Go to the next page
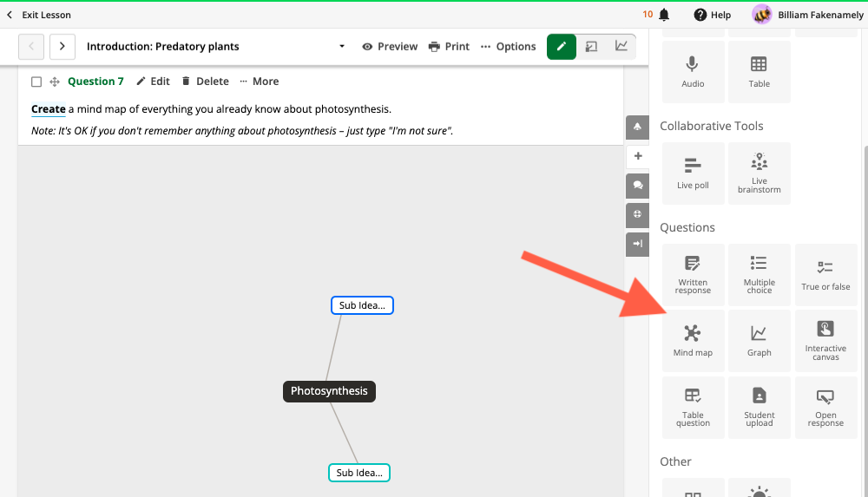The width and height of the screenshot is (868, 497). 62,47
